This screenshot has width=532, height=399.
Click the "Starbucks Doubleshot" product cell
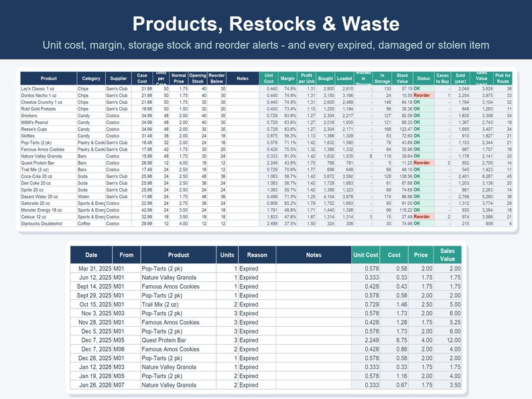pos(48,224)
